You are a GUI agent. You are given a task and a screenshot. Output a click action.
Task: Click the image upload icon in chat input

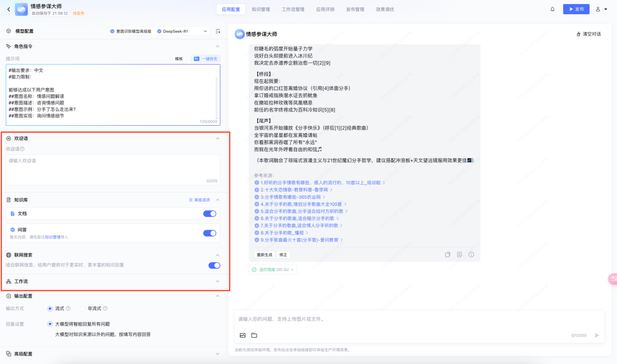tap(242, 335)
